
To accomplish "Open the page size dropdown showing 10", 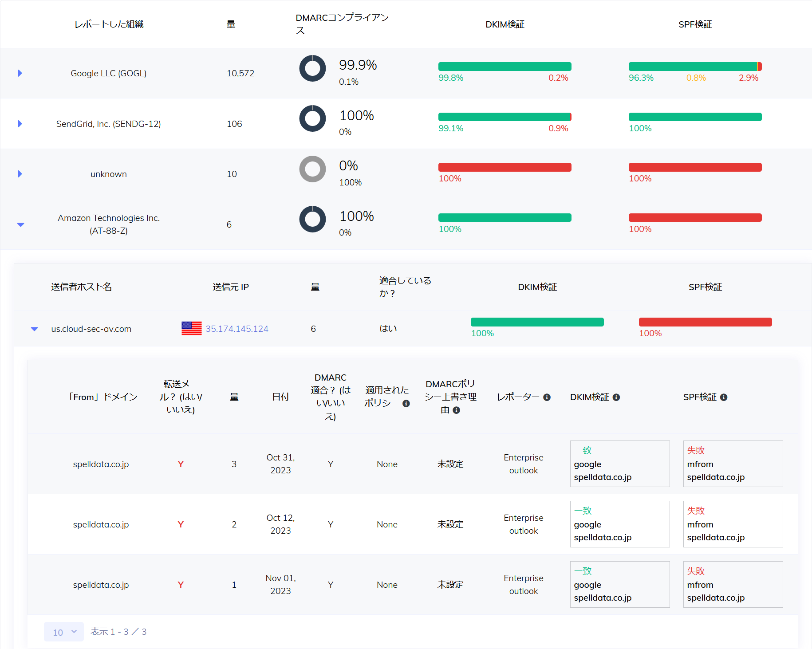I will click(64, 632).
